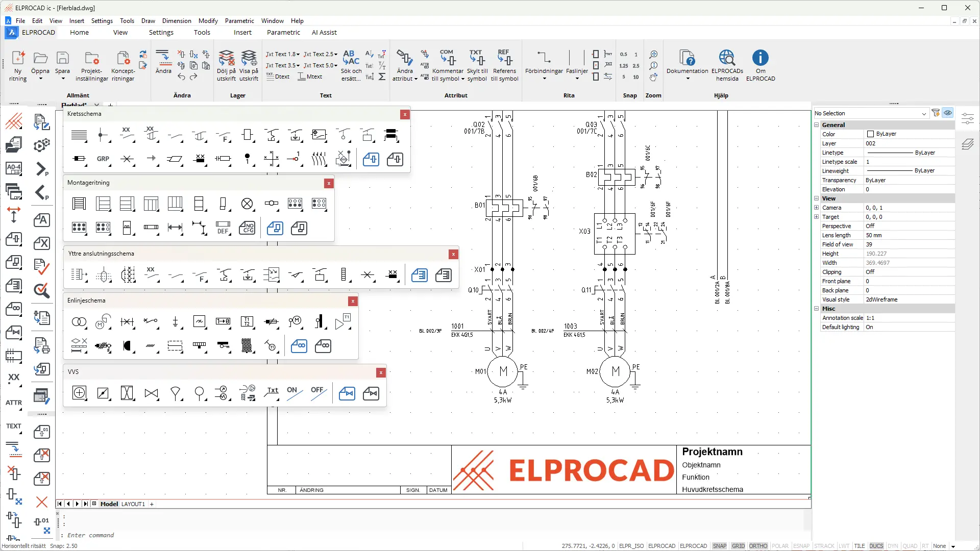Open the Parametric menu
The height and width of the screenshot is (551, 980).
click(x=239, y=21)
